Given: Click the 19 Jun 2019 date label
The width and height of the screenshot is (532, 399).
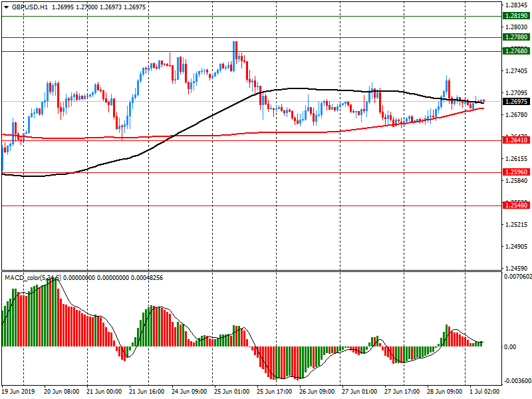Looking at the screenshot, I should [x=18, y=392].
